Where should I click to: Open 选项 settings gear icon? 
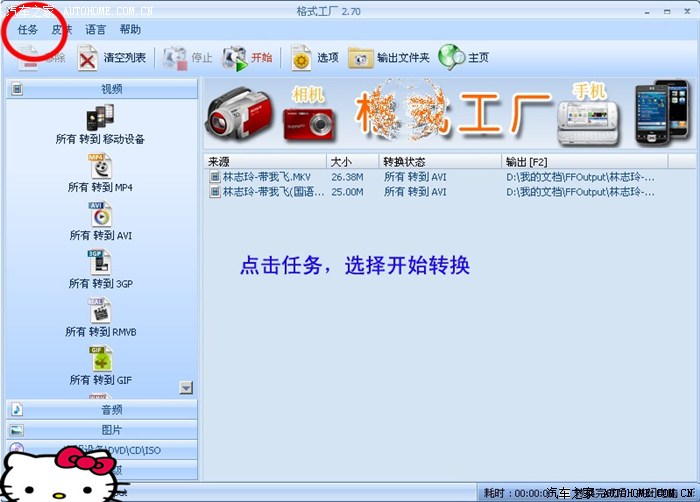click(301, 58)
